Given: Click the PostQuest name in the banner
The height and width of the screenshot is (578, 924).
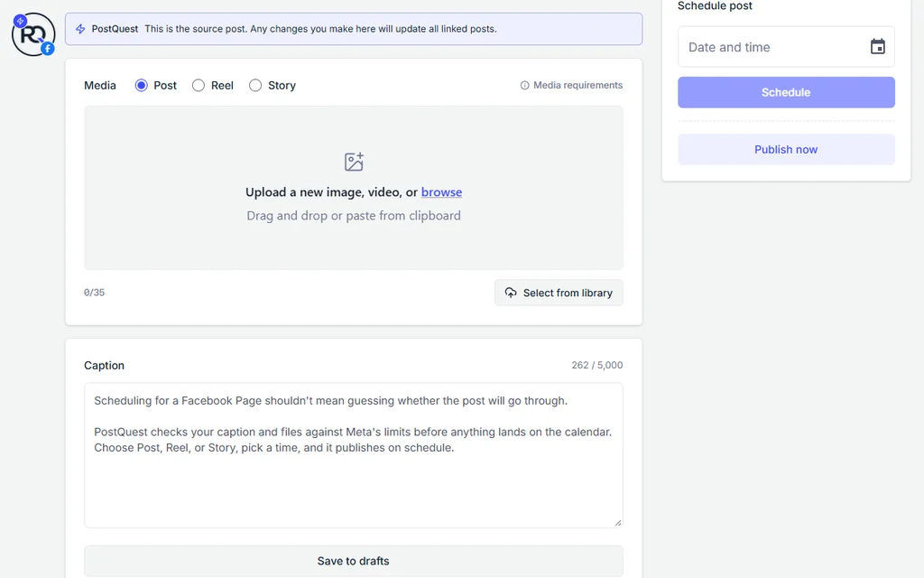Looking at the screenshot, I should (x=115, y=29).
